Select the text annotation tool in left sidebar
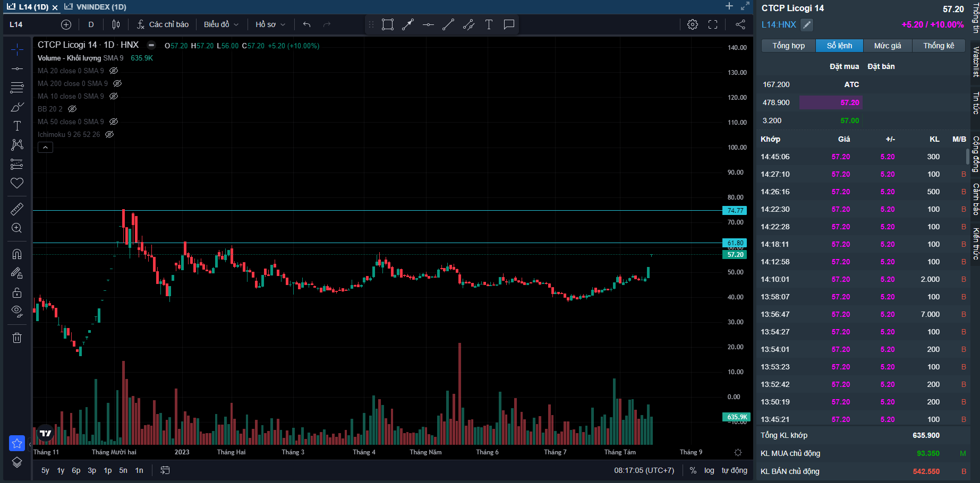The height and width of the screenshot is (483, 980). click(17, 126)
